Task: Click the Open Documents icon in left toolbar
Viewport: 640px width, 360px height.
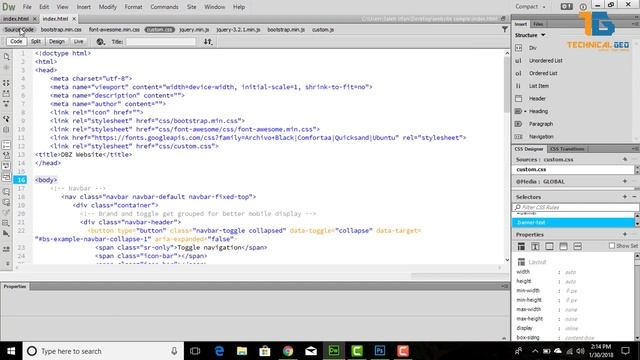Action: (x=6, y=56)
